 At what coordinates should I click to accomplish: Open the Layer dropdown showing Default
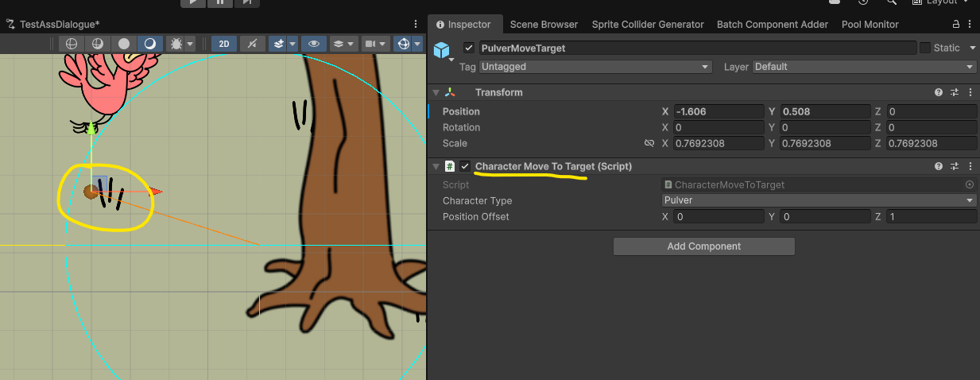[x=865, y=67]
